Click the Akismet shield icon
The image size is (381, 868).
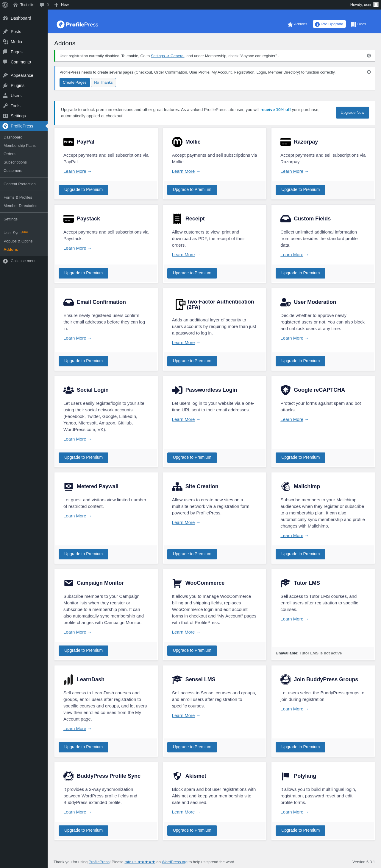click(x=177, y=776)
